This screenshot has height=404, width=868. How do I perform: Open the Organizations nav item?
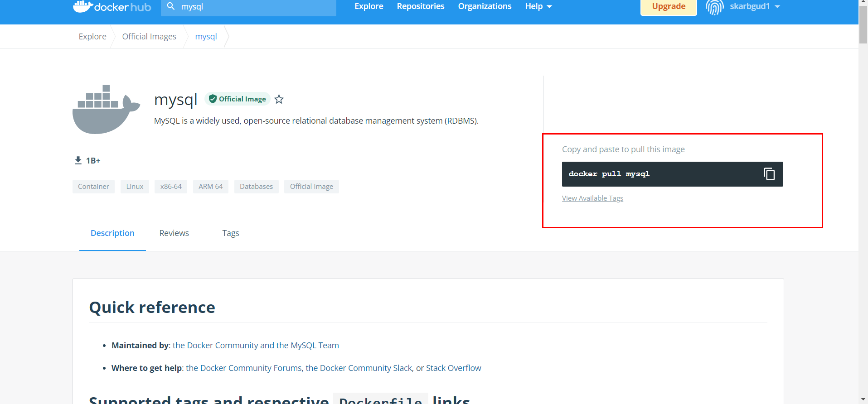(x=485, y=6)
